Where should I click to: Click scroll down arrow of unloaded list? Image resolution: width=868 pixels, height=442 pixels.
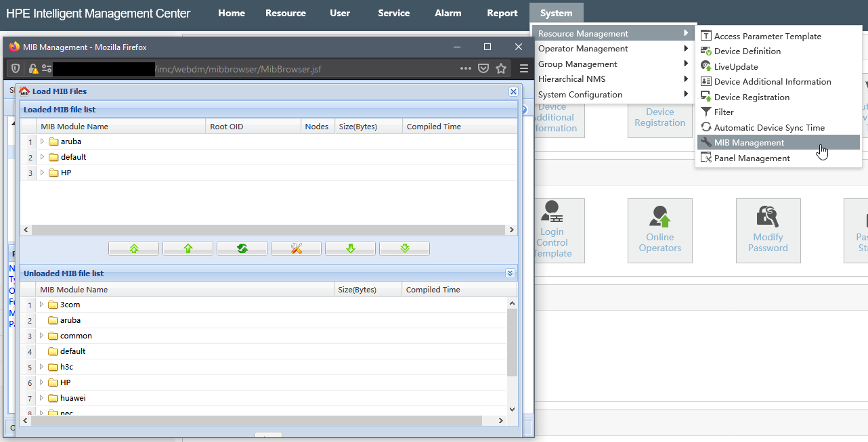pos(512,410)
